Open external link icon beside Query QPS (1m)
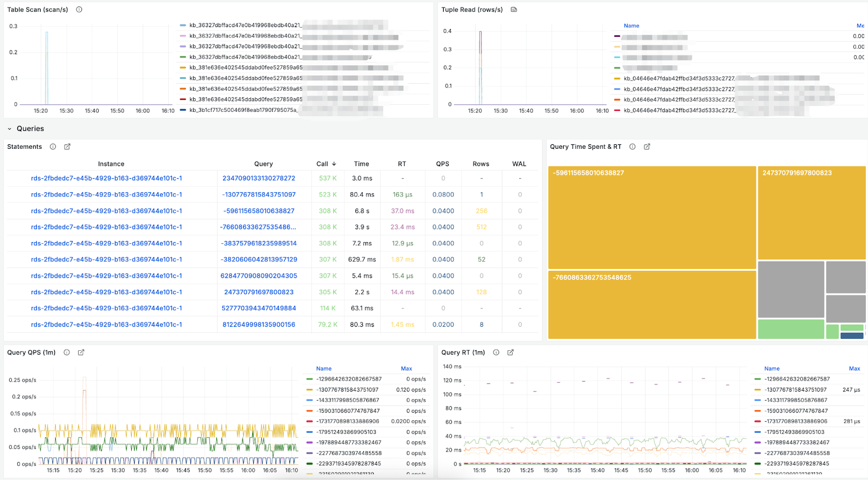This screenshot has height=480, width=868. pos(81,352)
